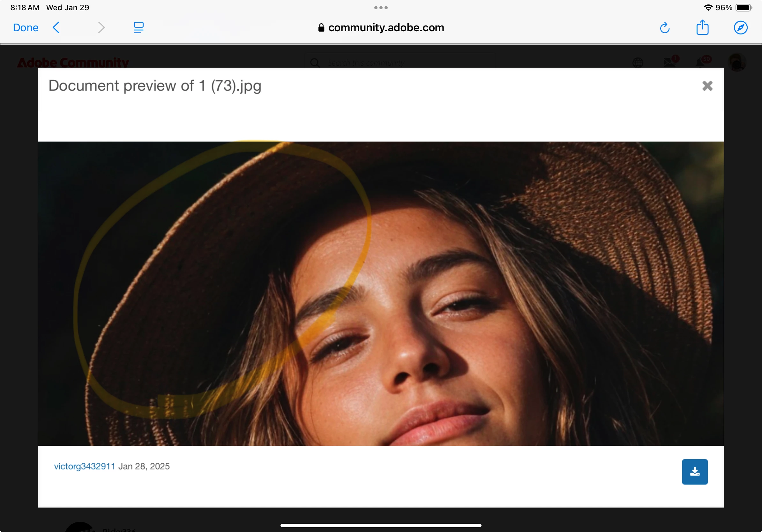Tap the battery indicator in status bar
The height and width of the screenshot is (532, 762).
[743, 8]
